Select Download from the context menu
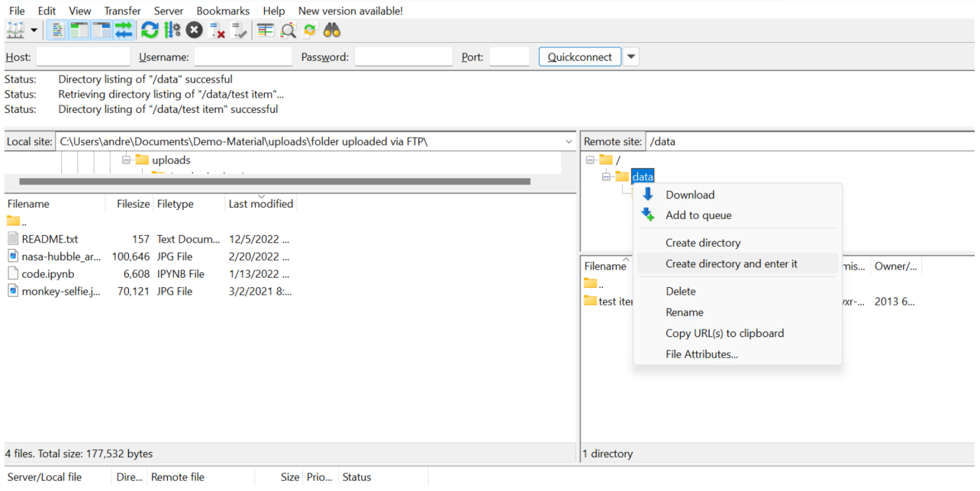980x491 pixels. pyautogui.click(x=690, y=195)
